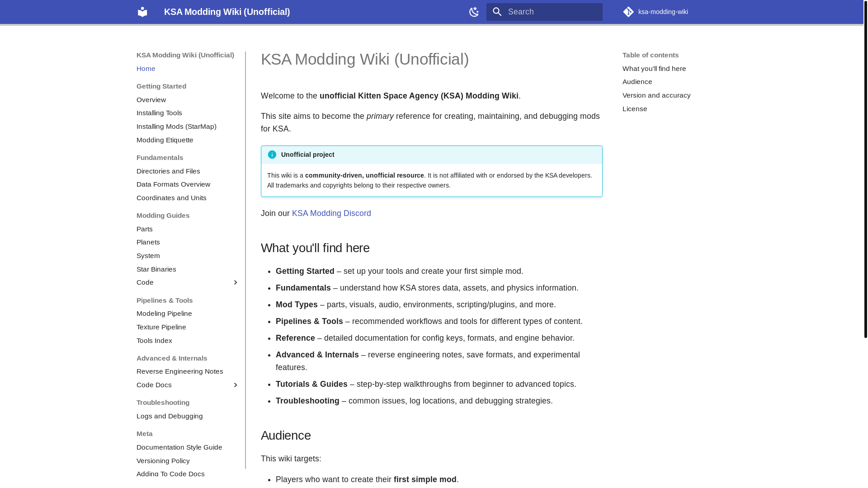Open the Planets guide
This screenshot has height=488, width=868.
point(148,242)
